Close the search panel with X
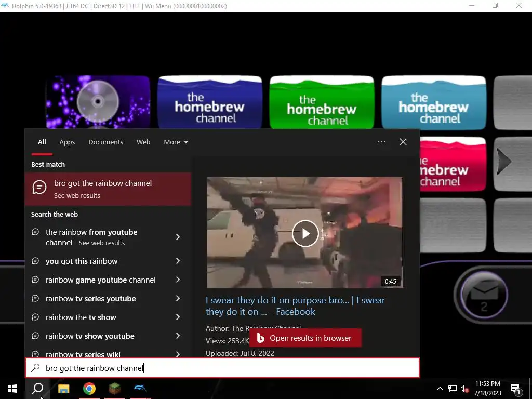 pos(403,142)
